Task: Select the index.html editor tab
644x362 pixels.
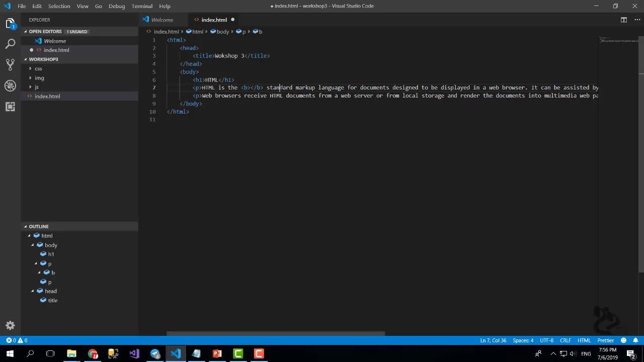Action: [214, 20]
